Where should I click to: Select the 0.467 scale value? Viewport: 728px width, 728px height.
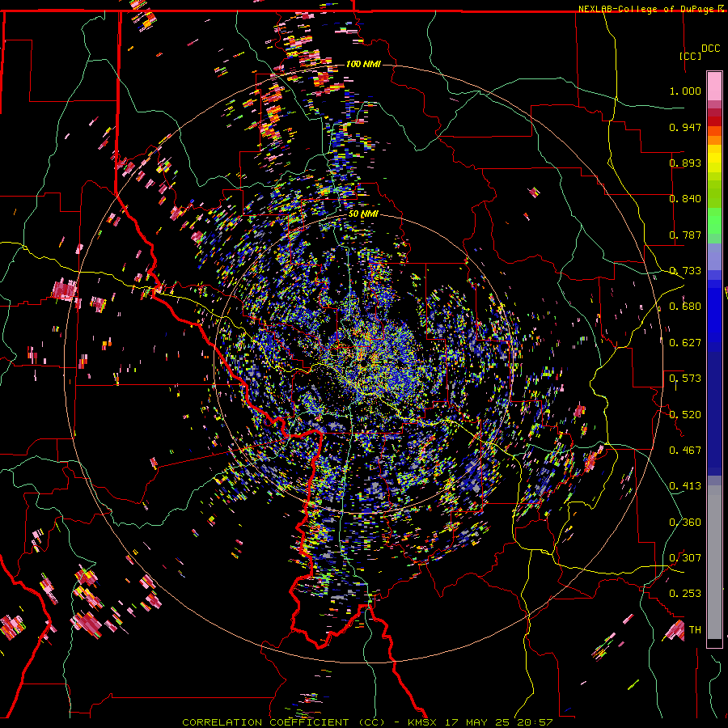point(685,451)
